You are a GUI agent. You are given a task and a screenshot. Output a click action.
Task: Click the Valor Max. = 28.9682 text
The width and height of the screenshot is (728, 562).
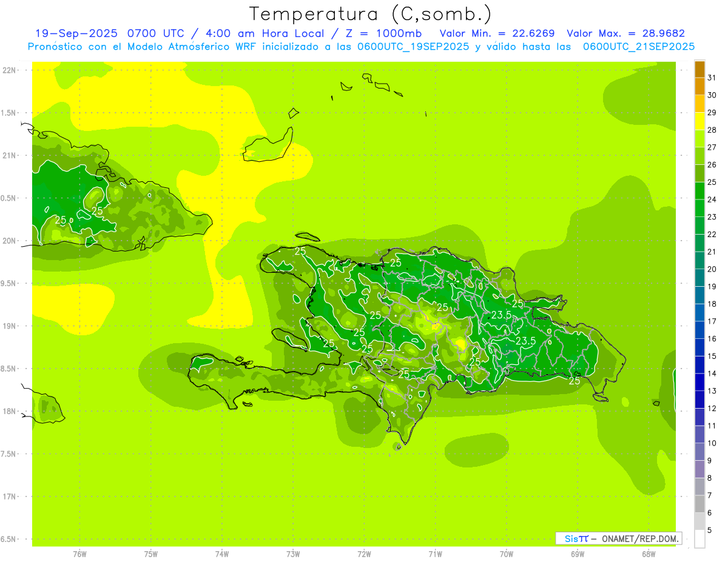[x=625, y=33]
